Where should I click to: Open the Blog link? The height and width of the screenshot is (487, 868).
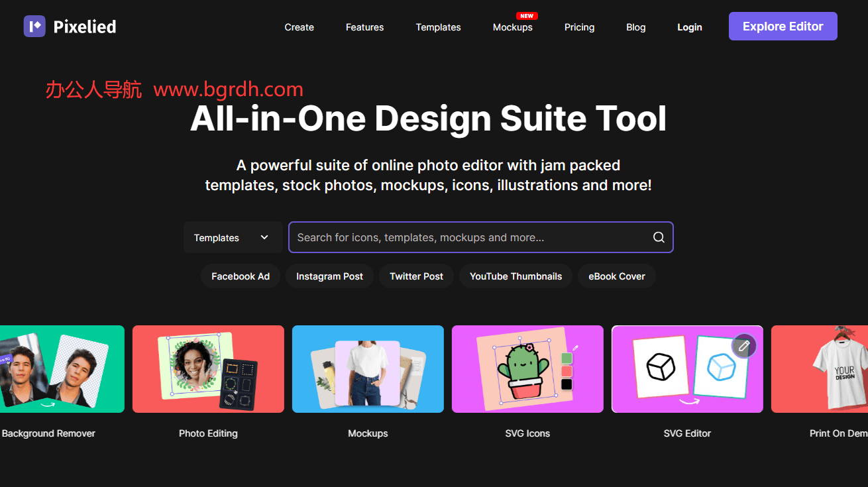(x=635, y=27)
